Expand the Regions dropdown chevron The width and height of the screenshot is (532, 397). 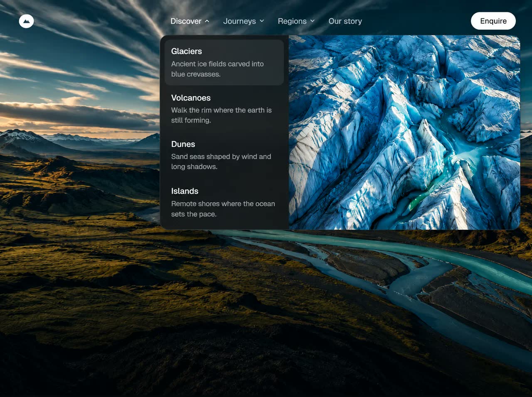(313, 21)
